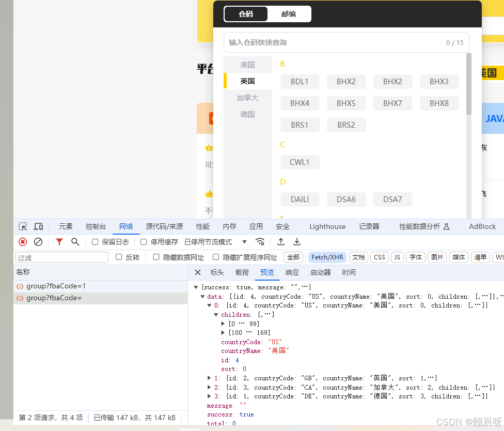The width and height of the screenshot is (504, 431).
Task: Open the network search magnifier
Action: tap(75, 242)
